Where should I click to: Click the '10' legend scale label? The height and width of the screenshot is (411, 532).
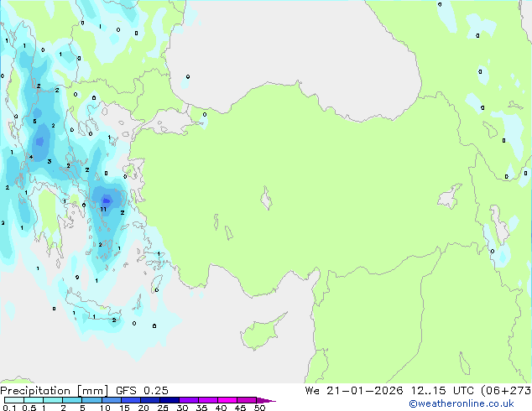105,408
